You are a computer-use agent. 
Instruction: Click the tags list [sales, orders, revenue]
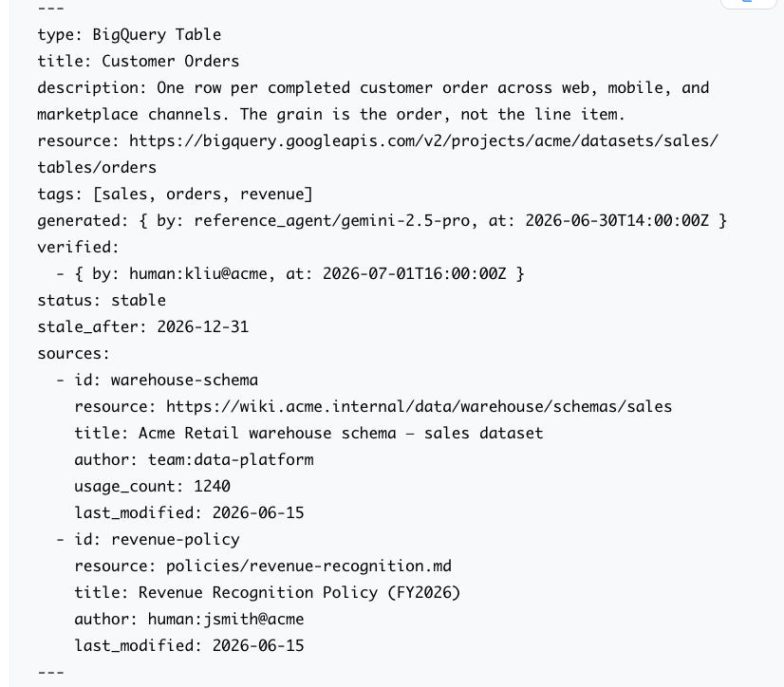(202, 194)
